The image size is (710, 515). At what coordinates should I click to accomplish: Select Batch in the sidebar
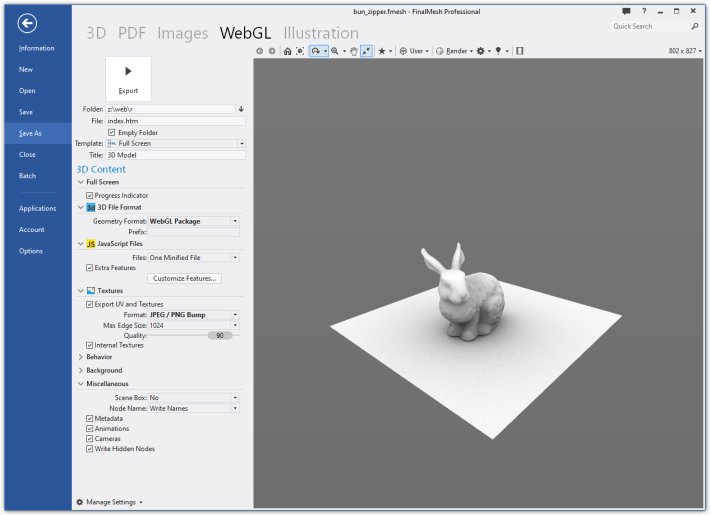tap(27, 176)
